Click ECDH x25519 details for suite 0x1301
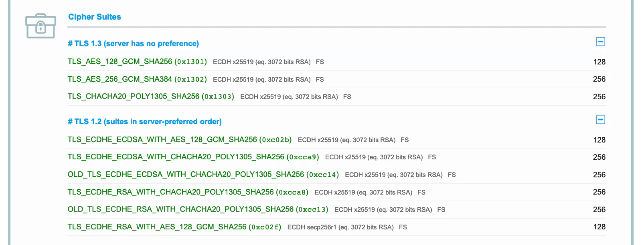644x245 pixels. [x=262, y=62]
